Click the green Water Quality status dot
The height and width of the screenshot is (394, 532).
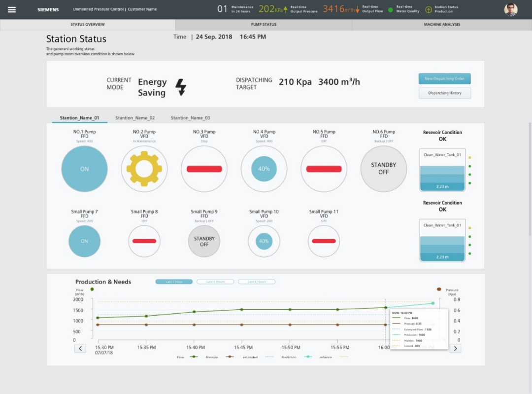(391, 10)
